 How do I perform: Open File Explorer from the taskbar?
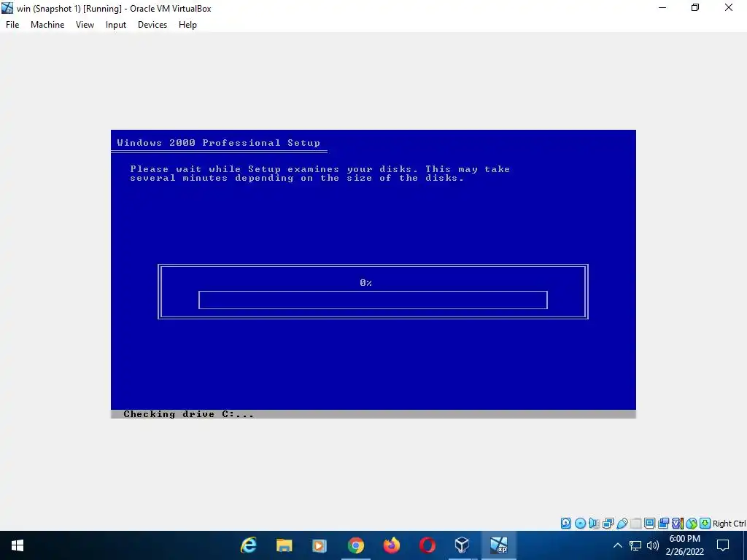click(x=284, y=545)
